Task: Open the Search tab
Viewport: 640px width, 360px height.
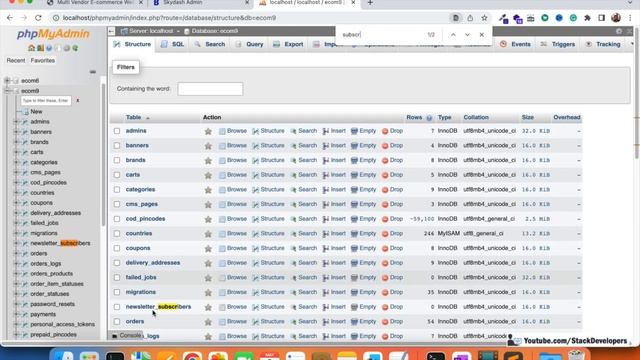Action: click(210, 44)
